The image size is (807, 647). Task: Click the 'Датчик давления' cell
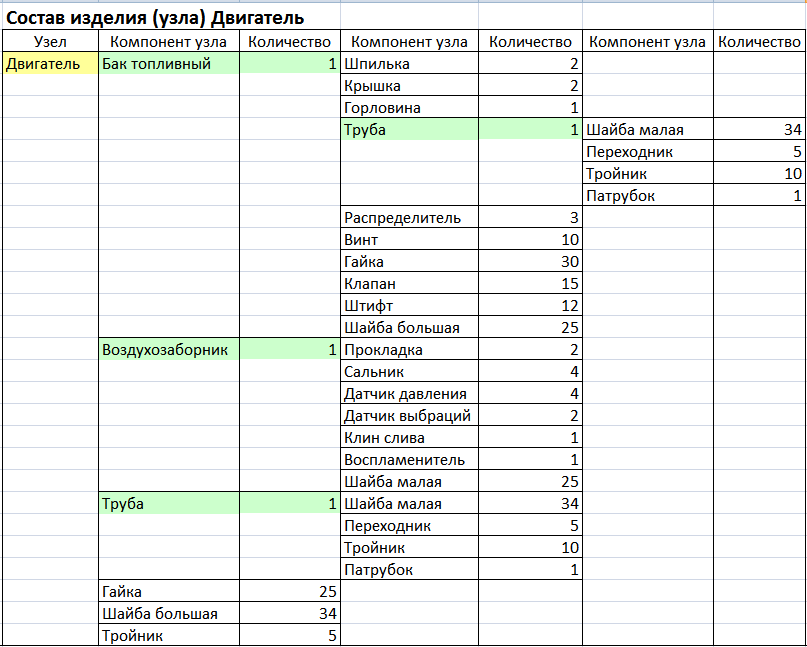click(409, 394)
